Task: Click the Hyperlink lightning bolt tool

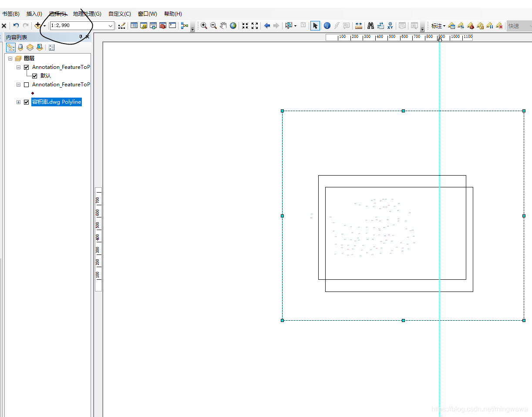Action: pos(337,26)
